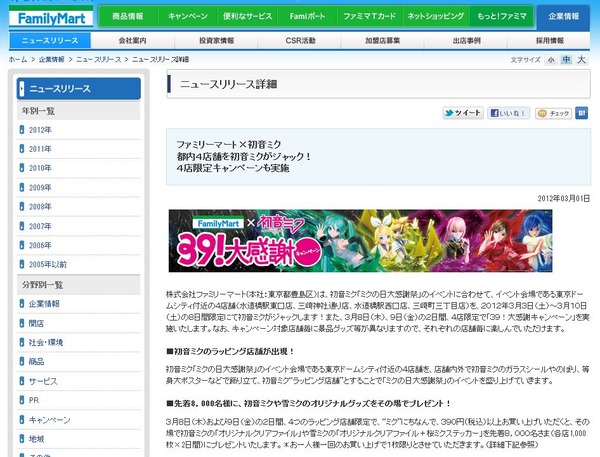
Task: Go to ホーム in breadcrumb
Action: click(18, 59)
